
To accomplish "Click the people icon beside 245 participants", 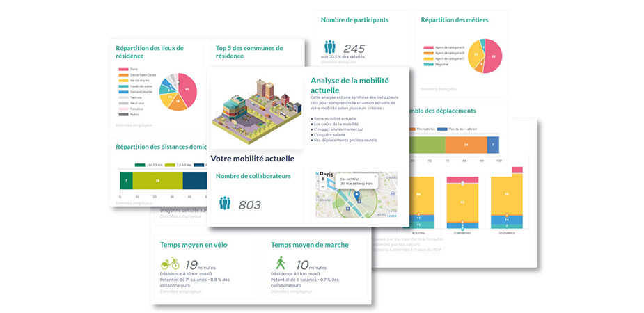I will tap(329, 47).
